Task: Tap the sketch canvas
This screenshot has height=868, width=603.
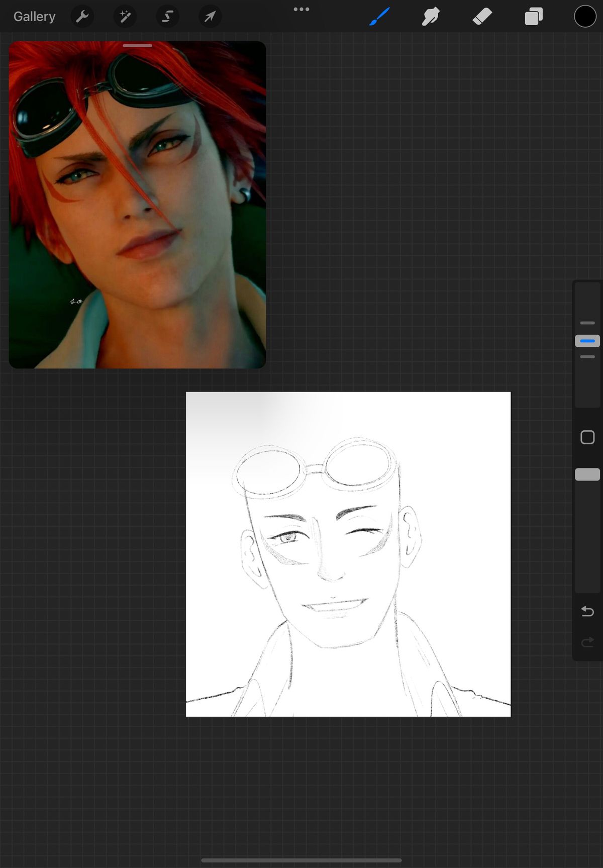Action: (348, 554)
